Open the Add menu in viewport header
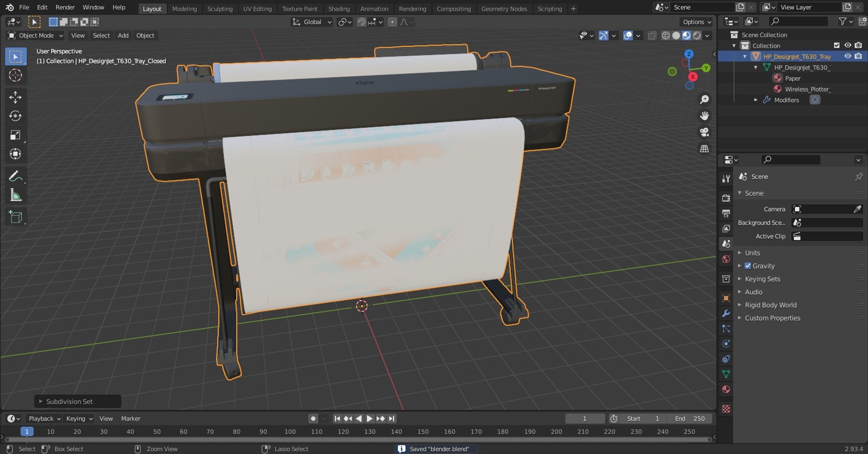 (123, 35)
